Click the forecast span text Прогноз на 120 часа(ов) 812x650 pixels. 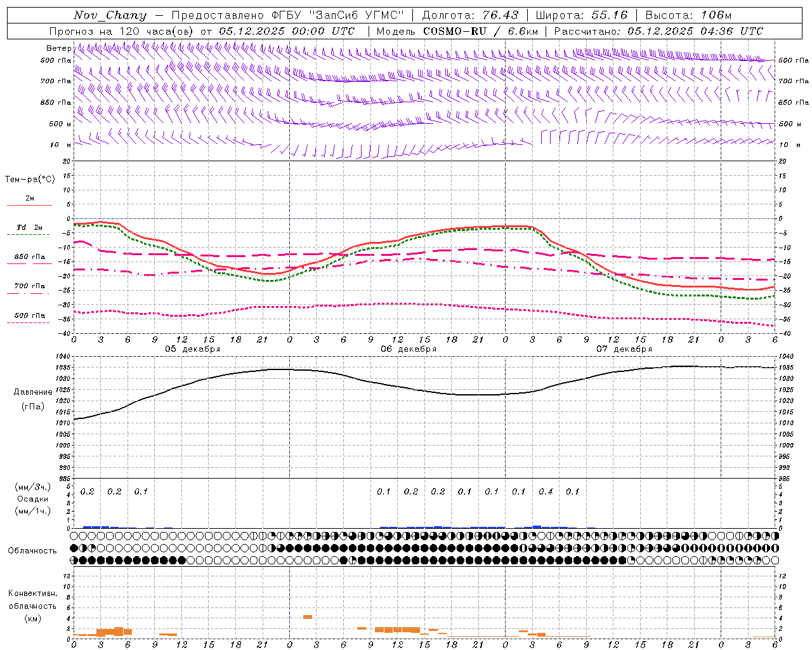[122, 31]
